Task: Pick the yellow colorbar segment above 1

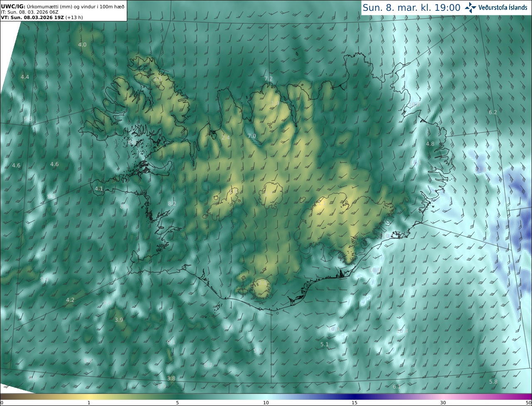Action: tap(89, 396)
